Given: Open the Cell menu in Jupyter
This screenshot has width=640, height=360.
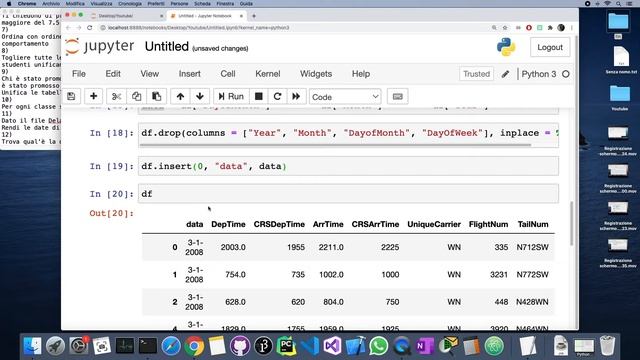Looking at the screenshot, I should pyautogui.click(x=228, y=74).
